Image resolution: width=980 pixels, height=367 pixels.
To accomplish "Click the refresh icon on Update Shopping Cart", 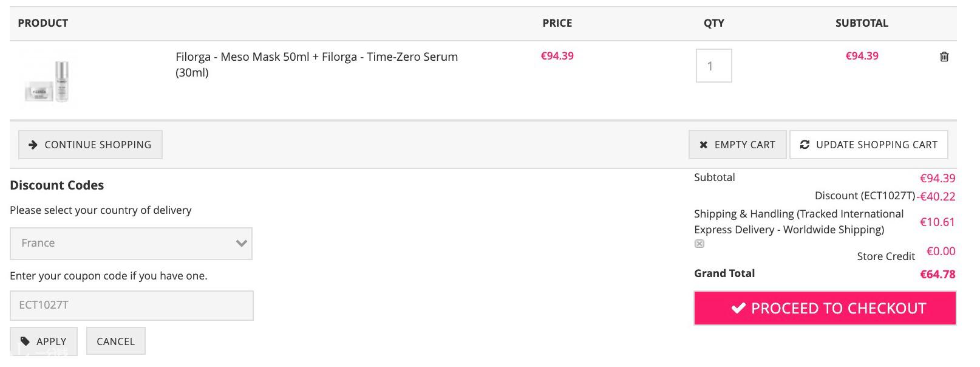I will click(x=805, y=145).
